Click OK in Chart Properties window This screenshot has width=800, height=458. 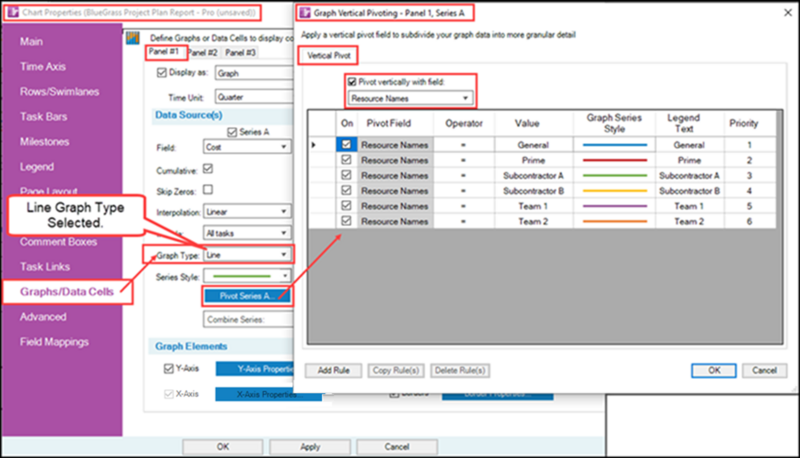point(223,447)
